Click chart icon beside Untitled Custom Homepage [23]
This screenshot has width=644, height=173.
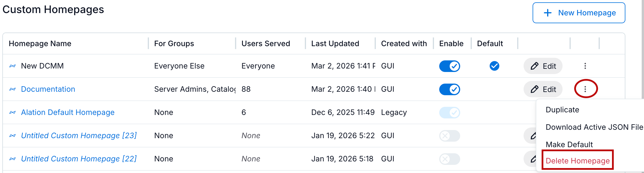(12, 135)
